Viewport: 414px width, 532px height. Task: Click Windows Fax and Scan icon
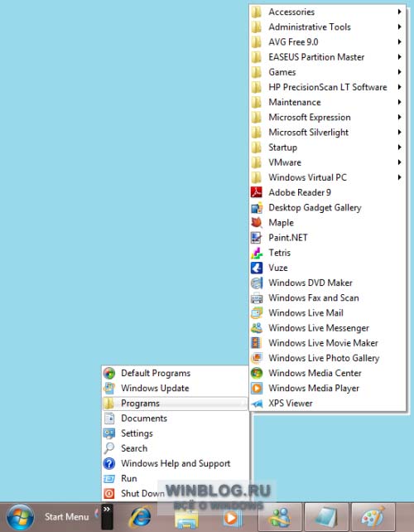pos(257,297)
